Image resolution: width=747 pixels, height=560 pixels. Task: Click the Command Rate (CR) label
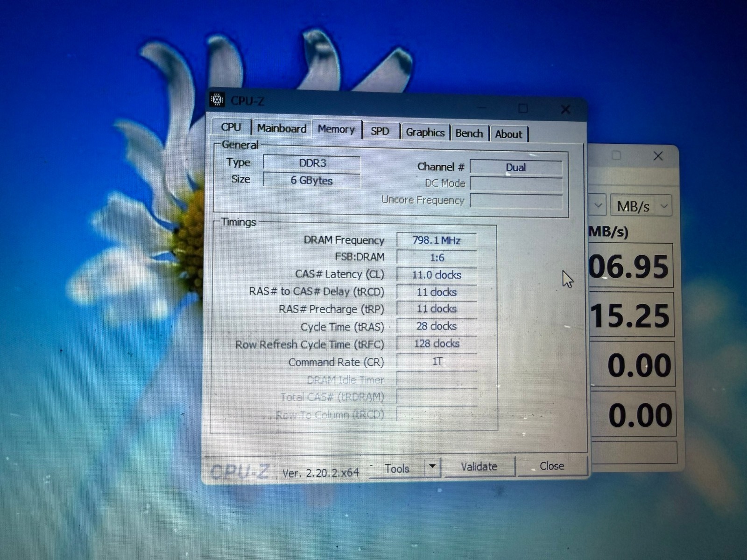click(336, 362)
